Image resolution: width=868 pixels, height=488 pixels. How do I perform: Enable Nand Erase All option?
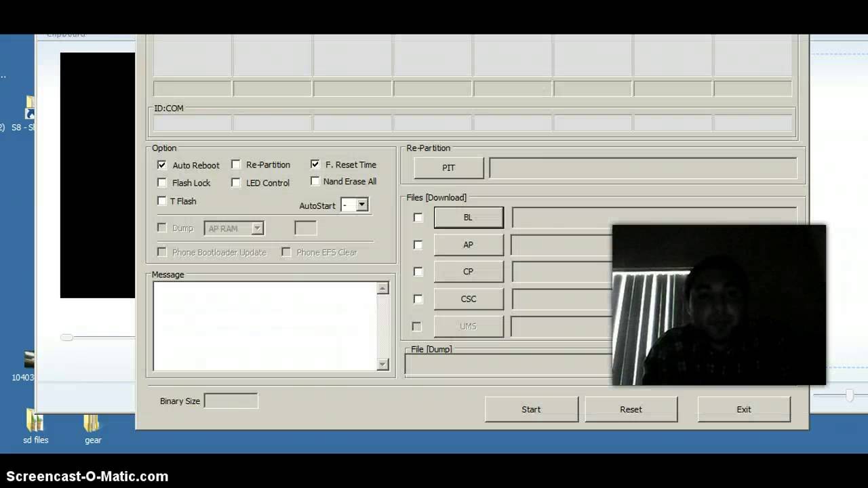pos(315,181)
